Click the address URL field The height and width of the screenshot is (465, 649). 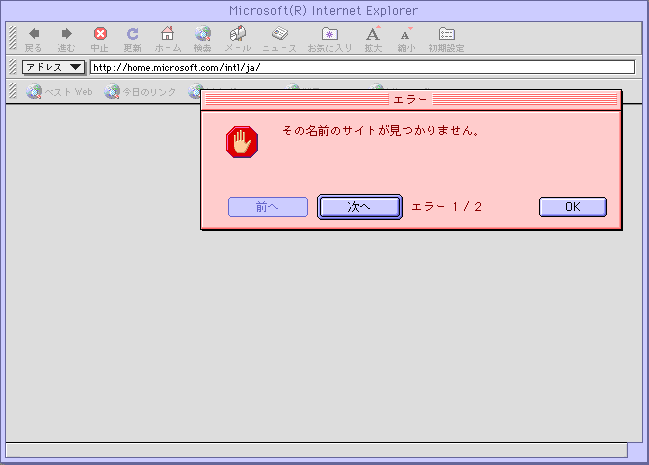[363, 67]
